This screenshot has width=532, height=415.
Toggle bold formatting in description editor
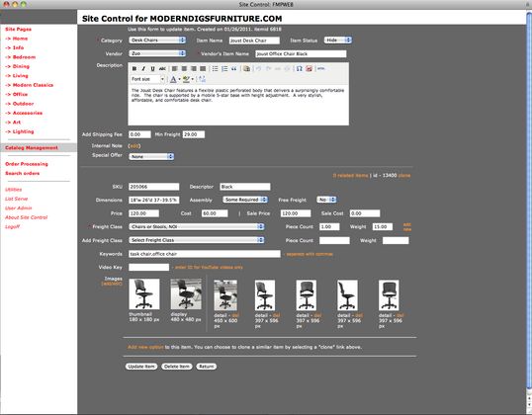pos(134,69)
